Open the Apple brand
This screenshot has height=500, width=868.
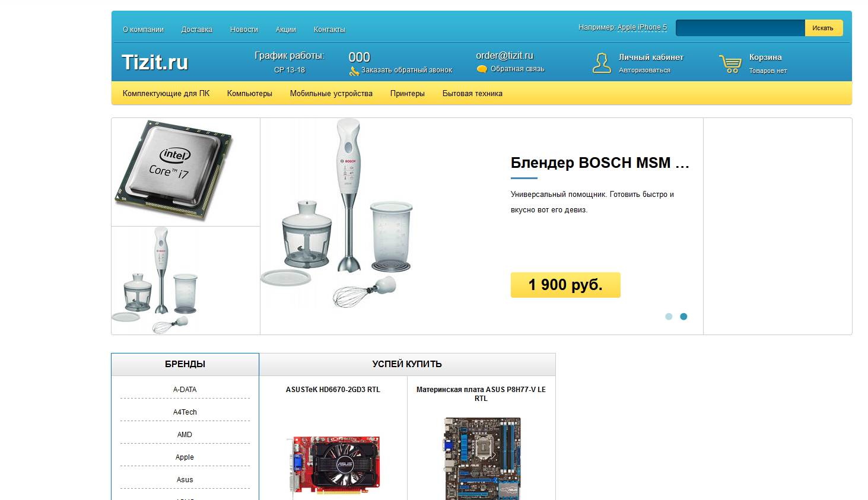(185, 457)
